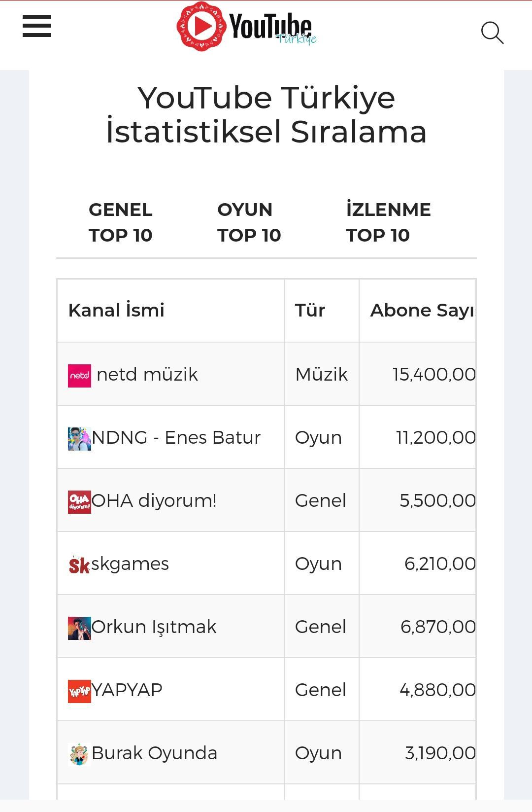Click the YAPYAP channel icon
Screen dimensions: 532x812
pos(79,691)
